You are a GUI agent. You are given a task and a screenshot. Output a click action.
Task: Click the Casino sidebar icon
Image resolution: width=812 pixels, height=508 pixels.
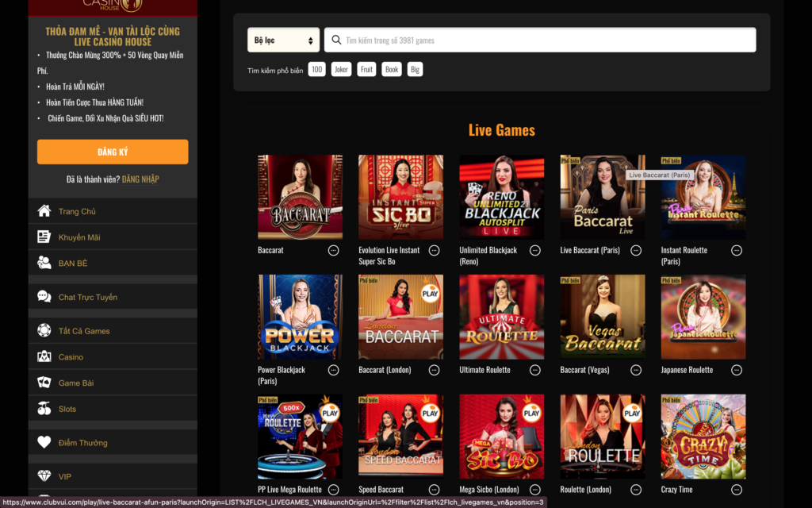pos(44,356)
